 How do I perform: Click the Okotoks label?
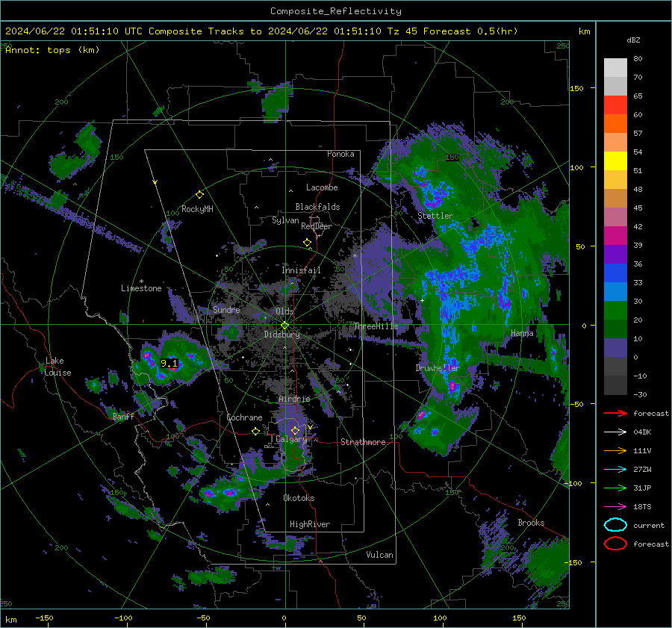point(299,498)
